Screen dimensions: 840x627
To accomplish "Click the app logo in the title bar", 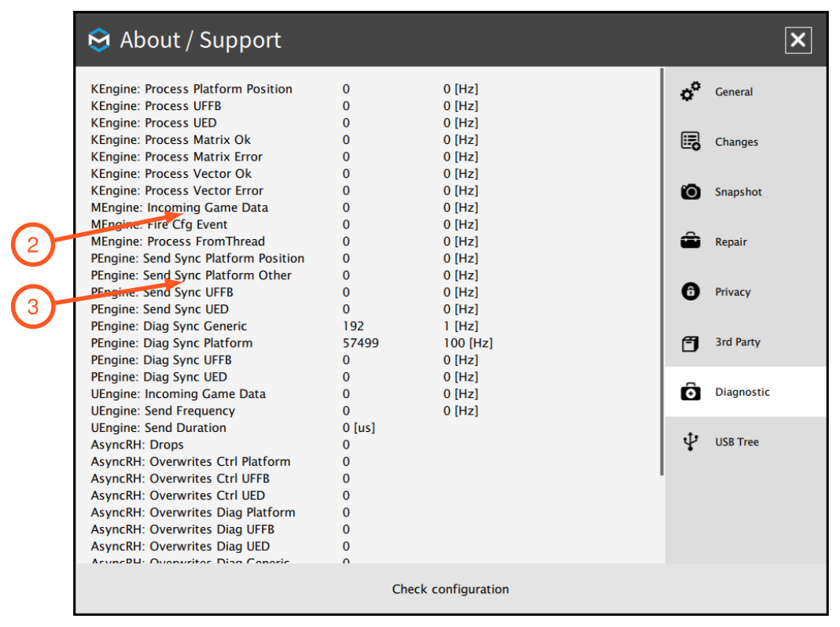I will coord(99,39).
